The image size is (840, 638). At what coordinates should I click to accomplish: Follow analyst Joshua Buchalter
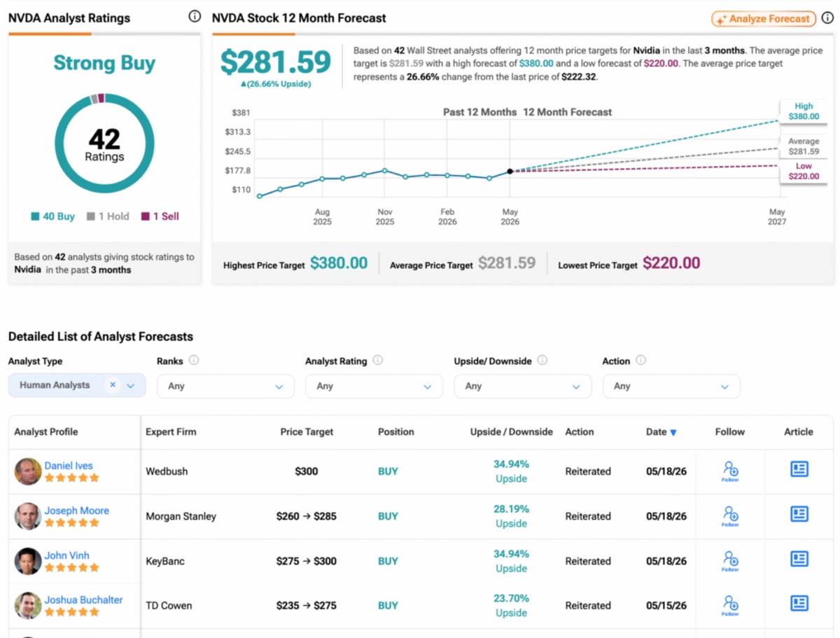(x=730, y=606)
